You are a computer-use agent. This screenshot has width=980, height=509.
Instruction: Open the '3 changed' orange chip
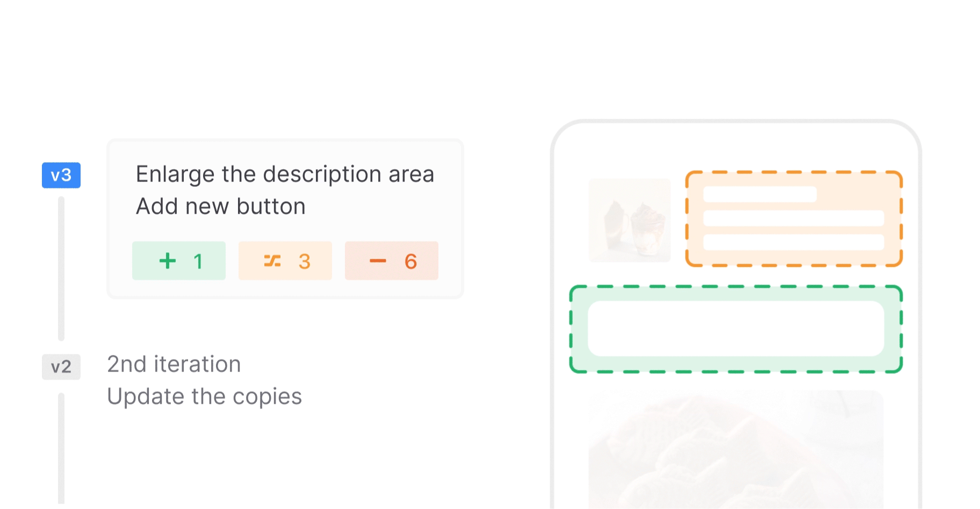(285, 260)
